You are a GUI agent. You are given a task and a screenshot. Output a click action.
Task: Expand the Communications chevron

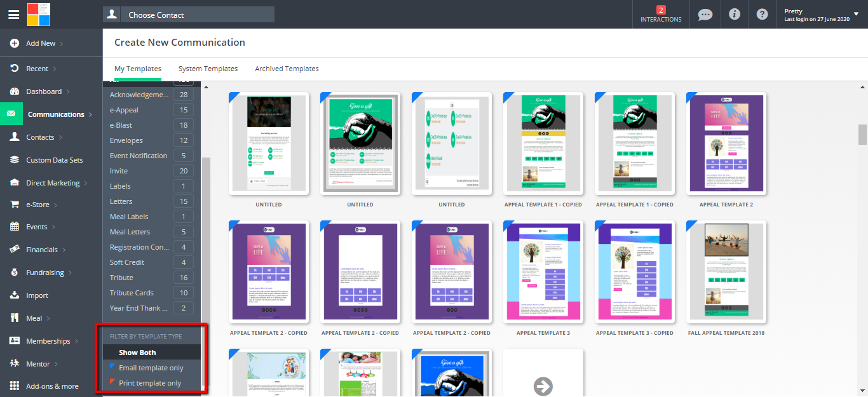pyautogui.click(x=90, y=115)
